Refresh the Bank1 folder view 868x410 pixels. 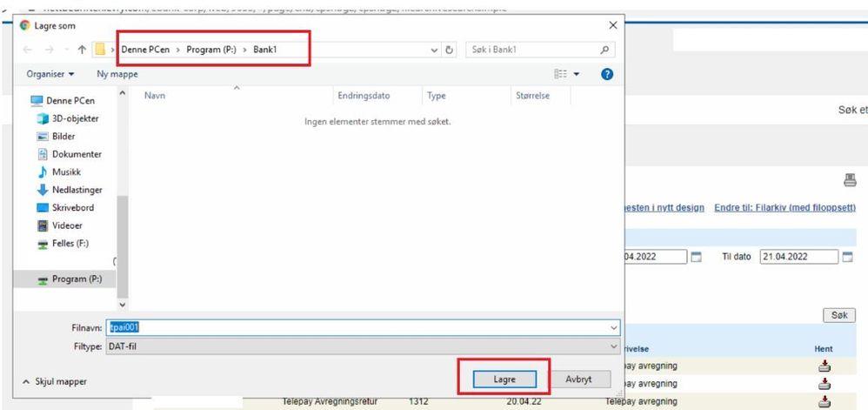pyautogui.click(x=450, y=50)
